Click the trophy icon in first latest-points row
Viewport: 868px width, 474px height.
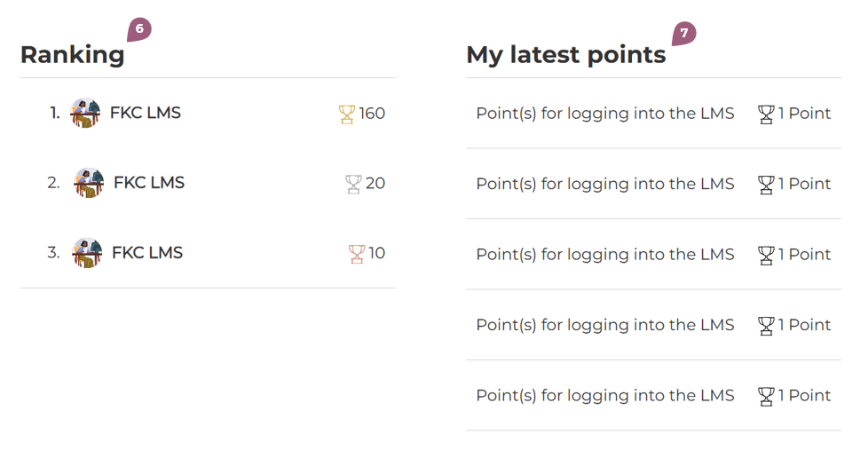tap(766, 114)
